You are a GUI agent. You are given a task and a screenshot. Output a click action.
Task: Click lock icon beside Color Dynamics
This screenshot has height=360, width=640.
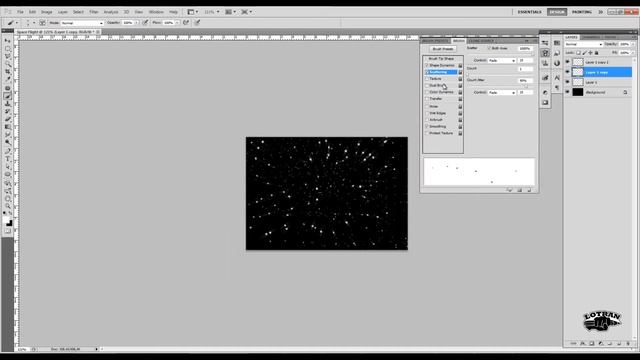tap(460, 92)
